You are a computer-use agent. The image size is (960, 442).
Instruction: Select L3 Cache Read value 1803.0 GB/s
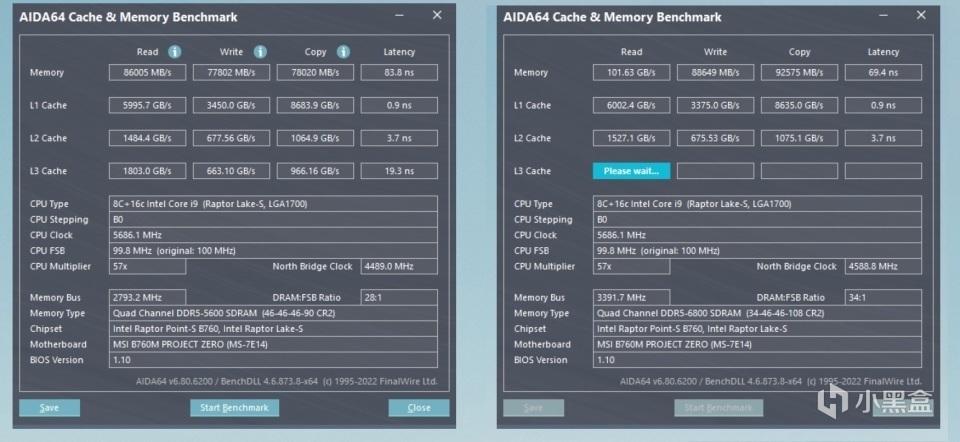pyautogui.click(x=148, y=171)
